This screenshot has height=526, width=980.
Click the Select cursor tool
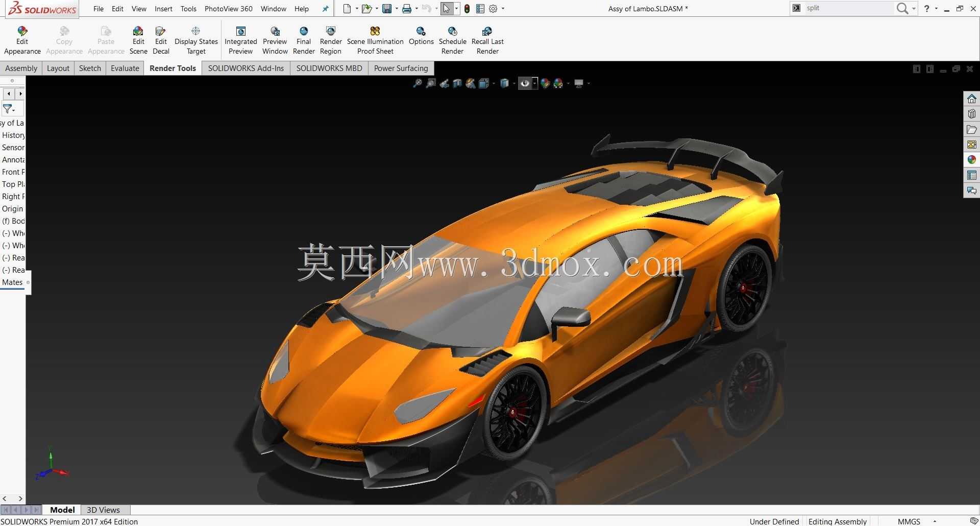pos(447,9)
